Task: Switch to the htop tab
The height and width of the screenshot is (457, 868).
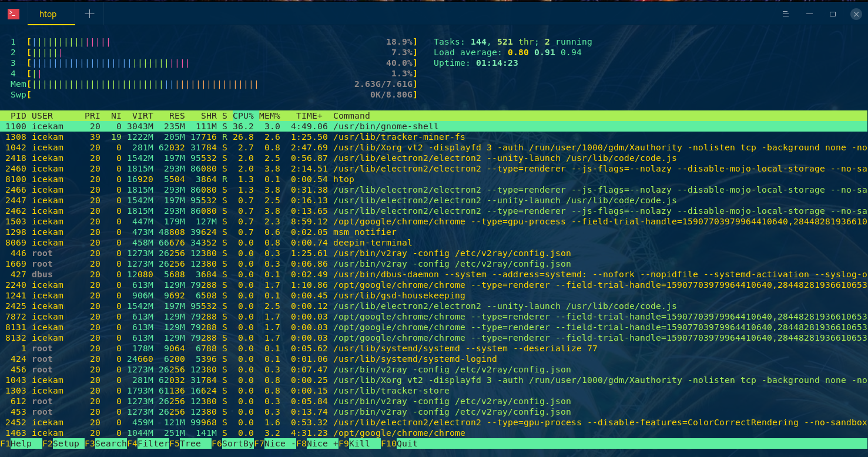Action: click(x=49, y=14)
